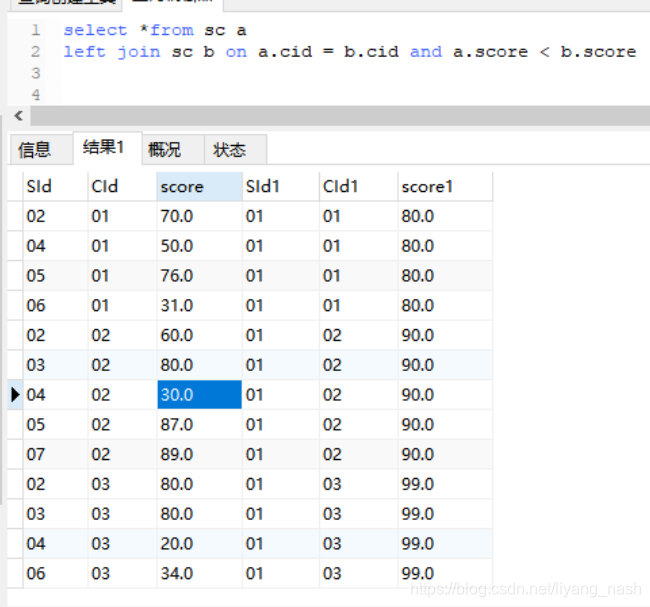Click 'a.score' in the SQL editor
This screenshot has height=607, width=650.
pyautogui.click(x=490, y=52)
